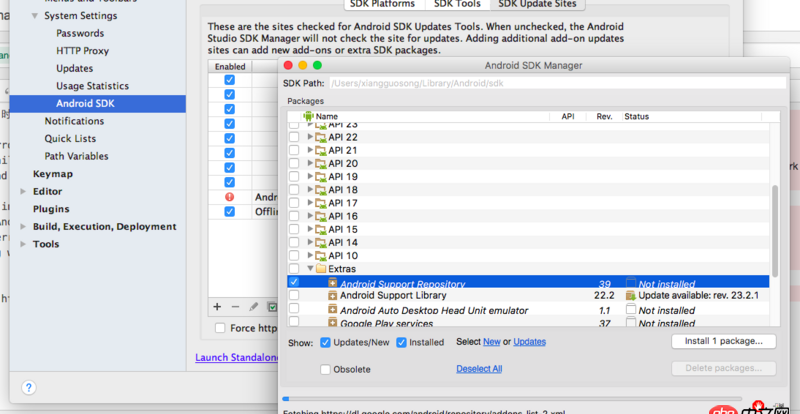Check the Extras group checkbox
The height and width of the screenshot is (414, 800).
(x=294, y=269)
